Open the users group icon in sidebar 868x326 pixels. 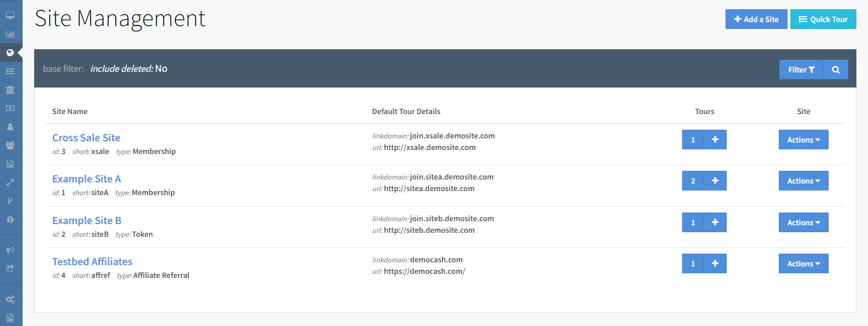[10, 145]
